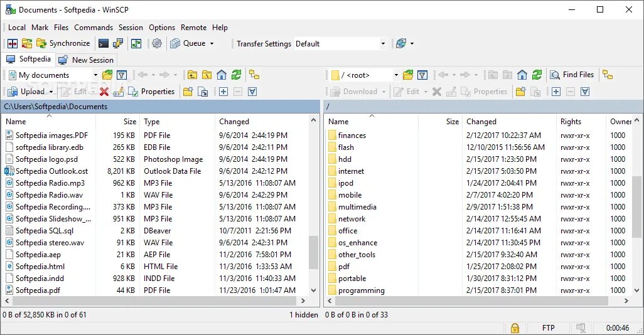The height and width of the screenshot is (335, 644).
Task: Click the remote Select All icon
Action: (x=585, y=92)
